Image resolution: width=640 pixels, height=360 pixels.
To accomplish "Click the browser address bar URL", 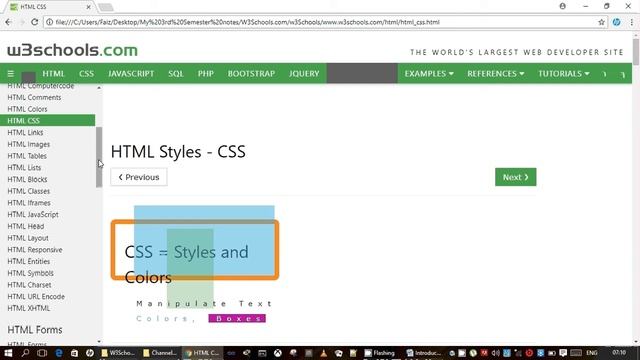I will [247, 22].
